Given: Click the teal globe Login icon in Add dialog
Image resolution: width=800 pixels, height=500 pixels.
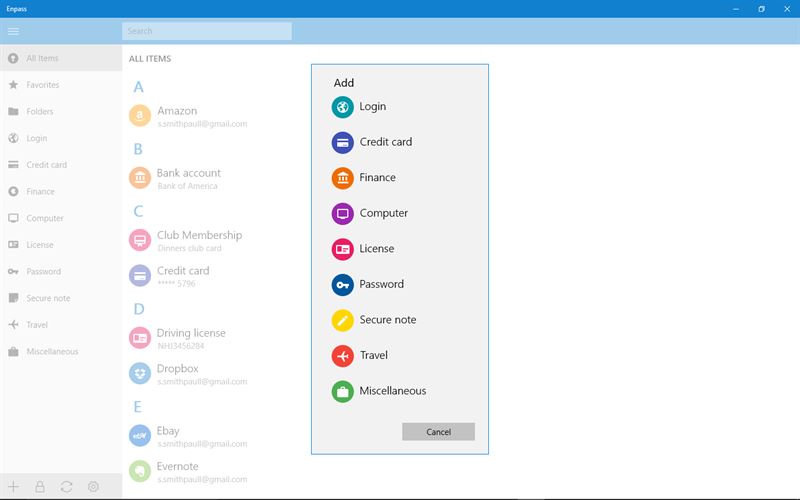Looking at the screenshot, I should point(342,107).
